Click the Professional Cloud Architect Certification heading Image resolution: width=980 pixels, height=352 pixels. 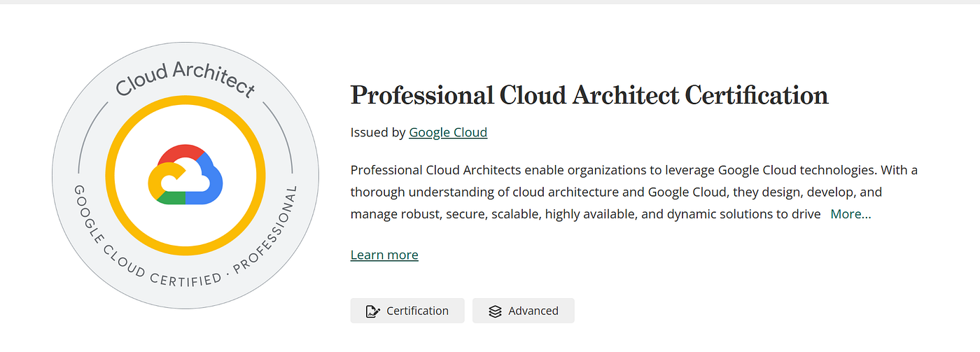pyautogui.click(x=589, y=94)
